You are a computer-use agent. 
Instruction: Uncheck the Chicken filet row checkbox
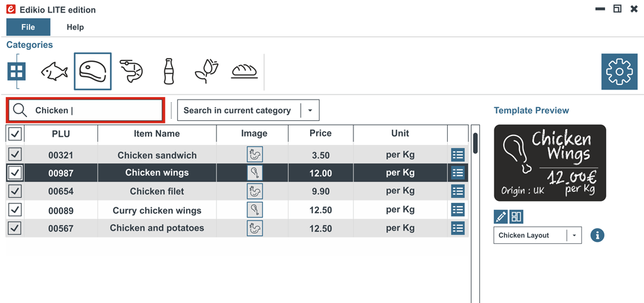pyautogui.click(x=15, y=191)
